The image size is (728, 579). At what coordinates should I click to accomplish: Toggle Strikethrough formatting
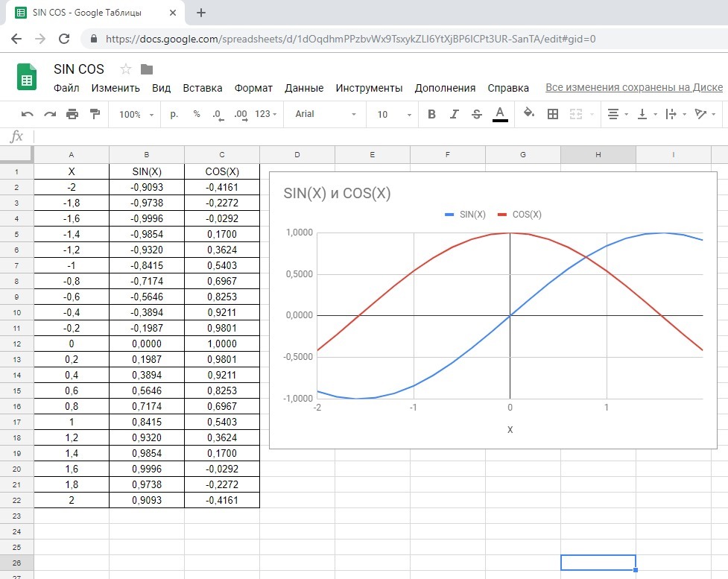pos(477,114)
